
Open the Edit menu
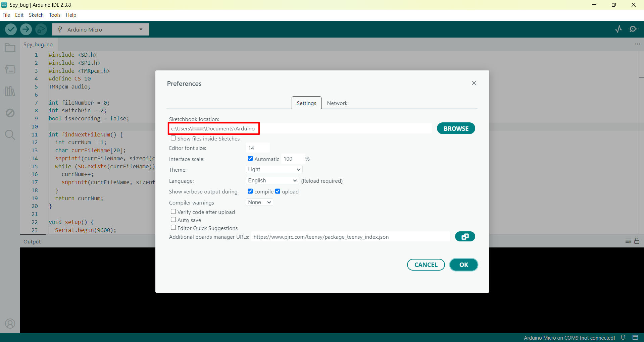(19, 15)
